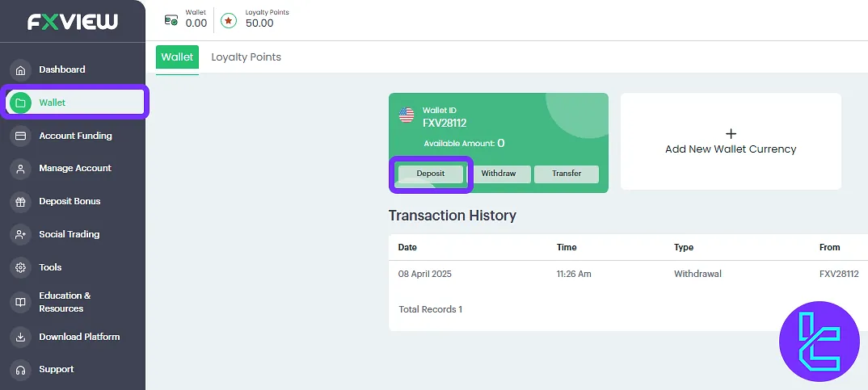The height and width of the screenshot is (390, 868).
Task: Open Download Platform entry
Action: [79, 337]
